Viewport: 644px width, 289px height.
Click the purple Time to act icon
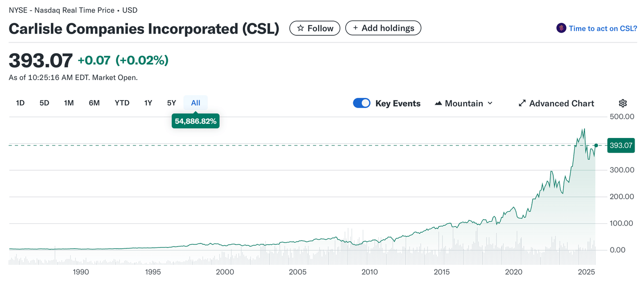click(x=561, y=28)
